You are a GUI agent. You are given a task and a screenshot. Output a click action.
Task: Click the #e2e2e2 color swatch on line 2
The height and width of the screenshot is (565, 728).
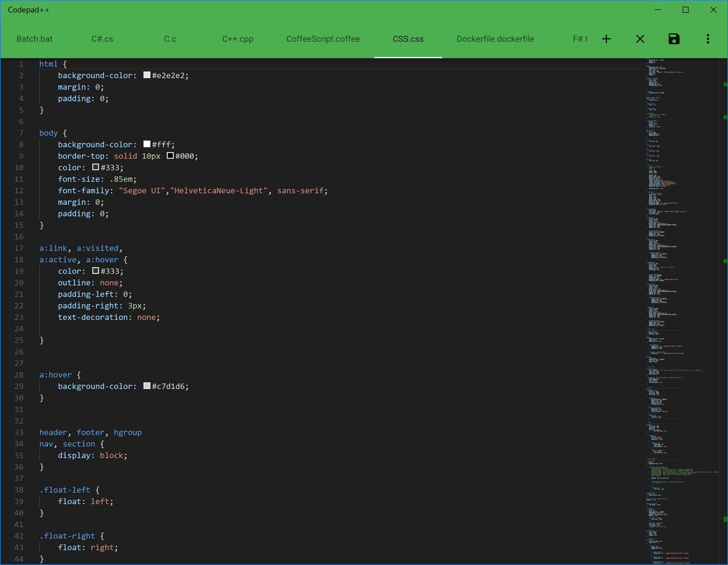pos(147,75)
